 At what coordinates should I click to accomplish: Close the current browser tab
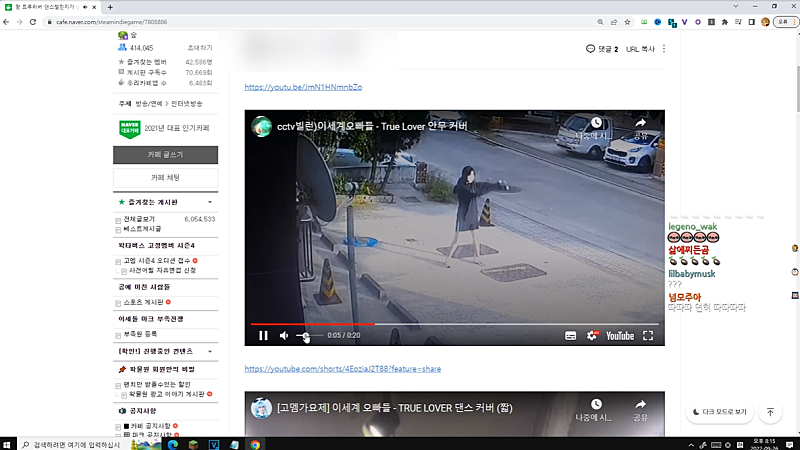point(94,7)
